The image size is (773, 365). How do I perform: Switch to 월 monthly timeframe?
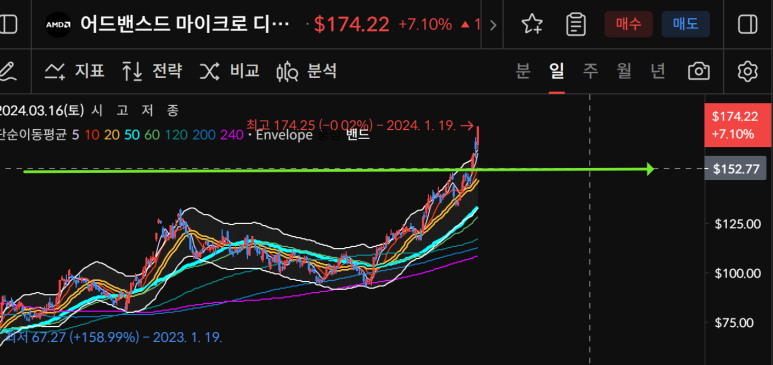pyautogui.click(x=624, y=72)
